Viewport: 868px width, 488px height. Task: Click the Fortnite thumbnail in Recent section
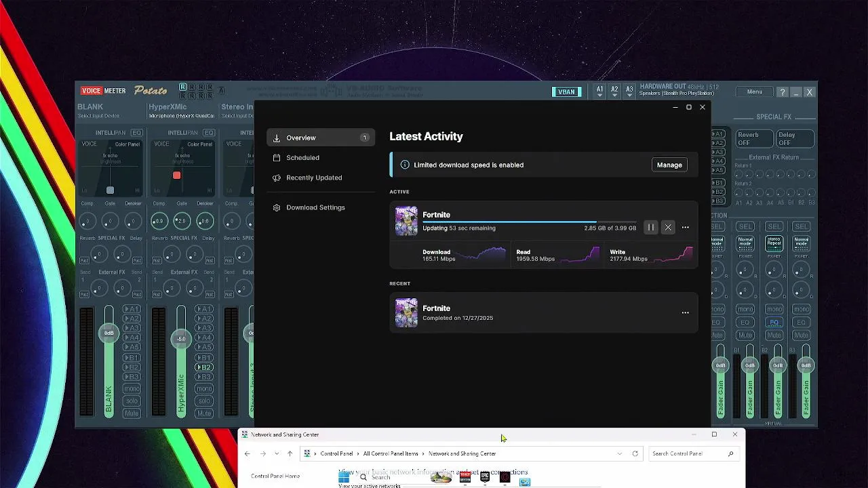(x=406, y=312)
